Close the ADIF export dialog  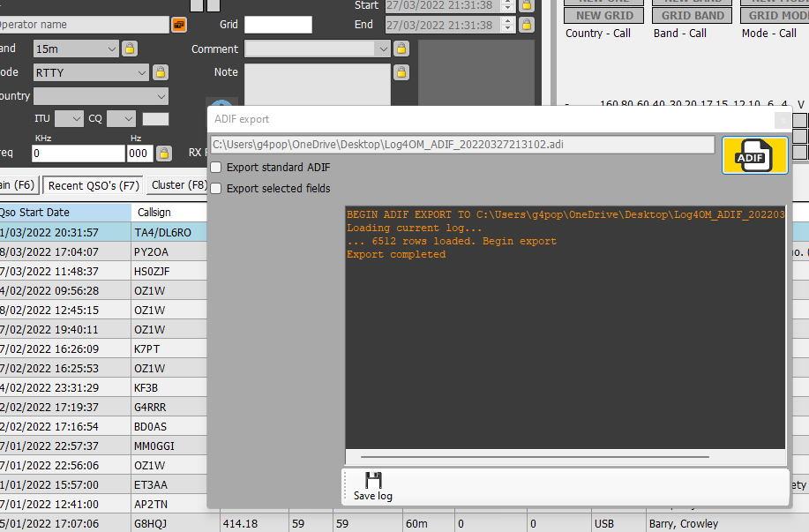tap(783, 120)
